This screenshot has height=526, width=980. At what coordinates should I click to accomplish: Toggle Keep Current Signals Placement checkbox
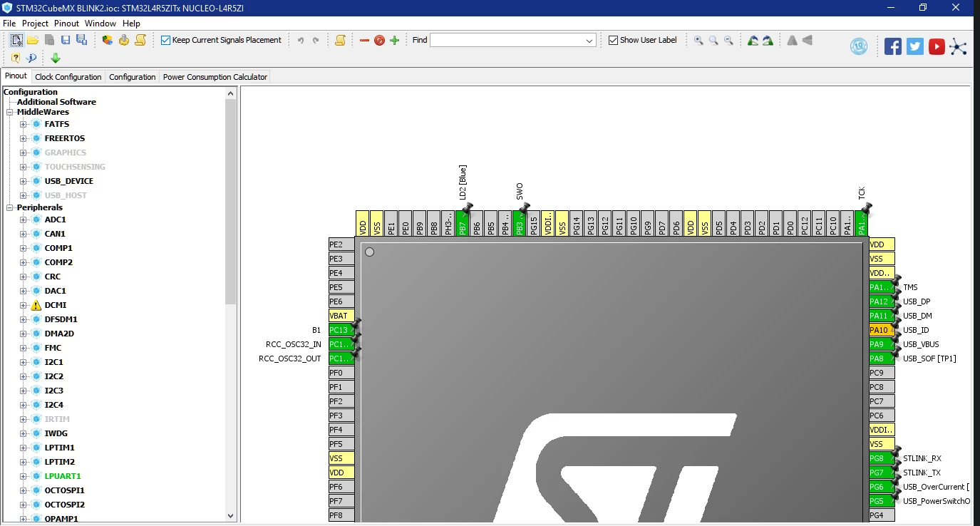click(165, 40)
